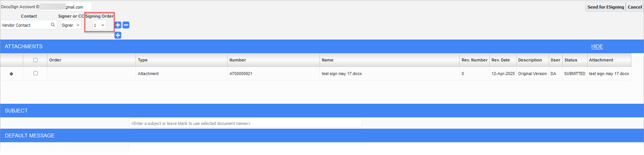Click the Status column header
Image resolution: width=644 pixels, height=155 pixels.
[x=571, y=60]
